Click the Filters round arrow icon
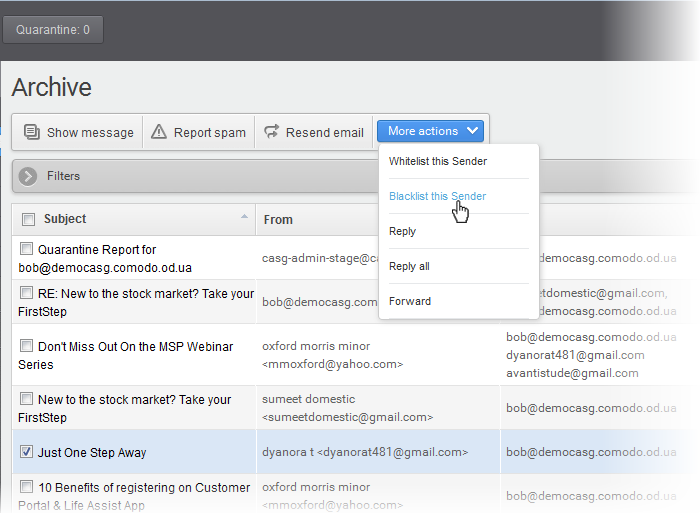Viewport: 700px width, 513px height. [x=28, y=176]
